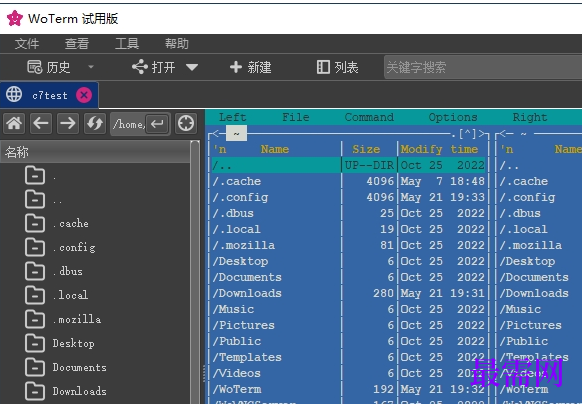The image size is (582, 404).
Task: Select /Templates in left mc panel
Action: coord(348,357)
